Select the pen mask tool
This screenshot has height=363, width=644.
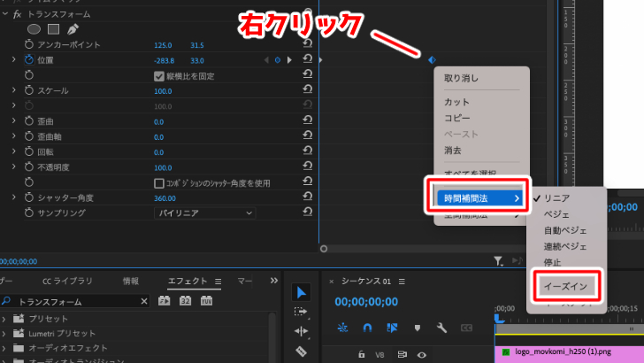[73, 29]
